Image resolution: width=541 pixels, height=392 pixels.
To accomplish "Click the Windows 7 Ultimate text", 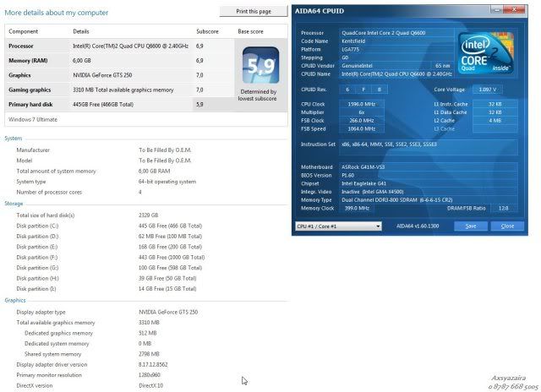I will pos(33,119).
